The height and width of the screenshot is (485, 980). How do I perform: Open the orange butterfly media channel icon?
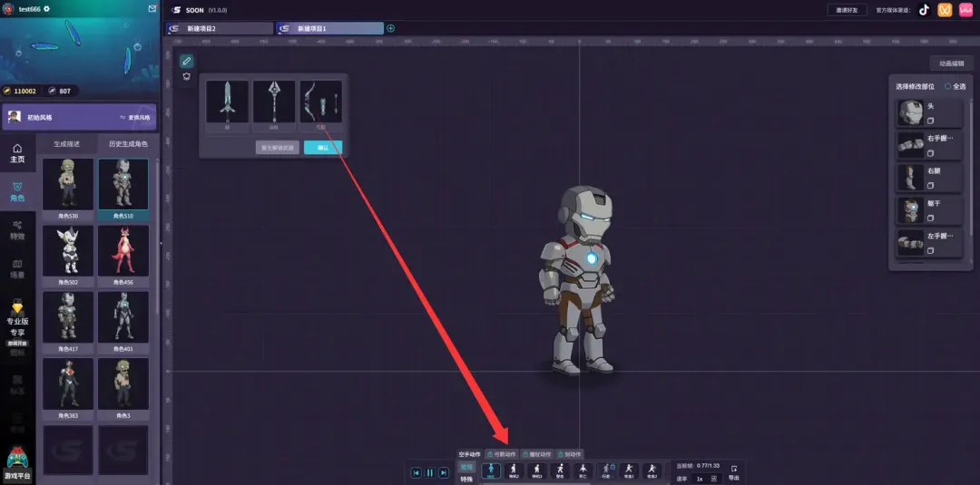click(945, 9)
